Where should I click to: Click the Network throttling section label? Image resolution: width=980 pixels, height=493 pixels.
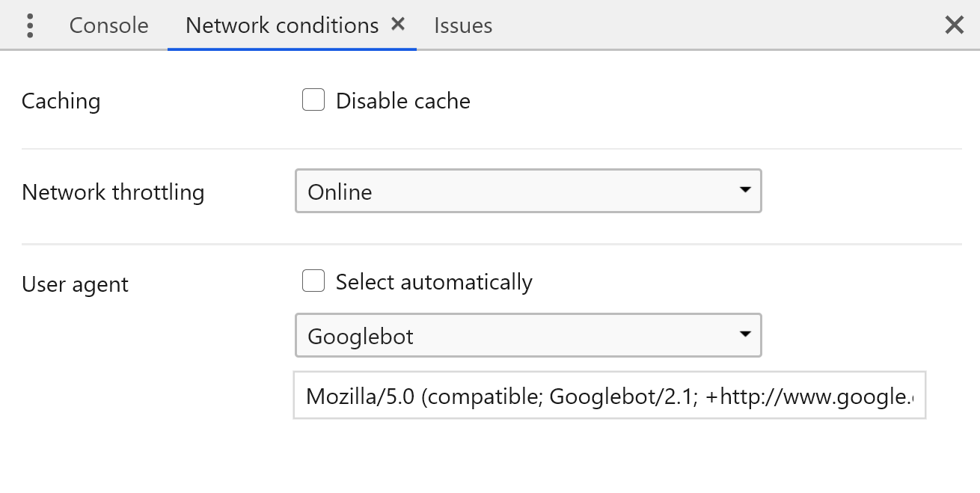[113, 192]
